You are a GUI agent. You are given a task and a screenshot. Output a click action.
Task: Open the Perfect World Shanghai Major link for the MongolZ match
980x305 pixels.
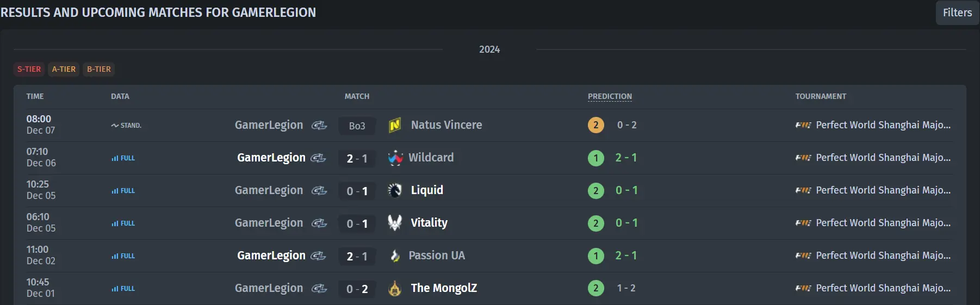883,288
